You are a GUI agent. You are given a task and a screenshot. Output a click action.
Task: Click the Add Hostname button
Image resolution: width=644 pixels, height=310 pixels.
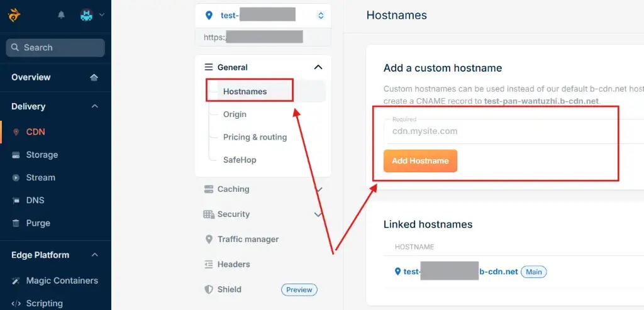point(420,160)
